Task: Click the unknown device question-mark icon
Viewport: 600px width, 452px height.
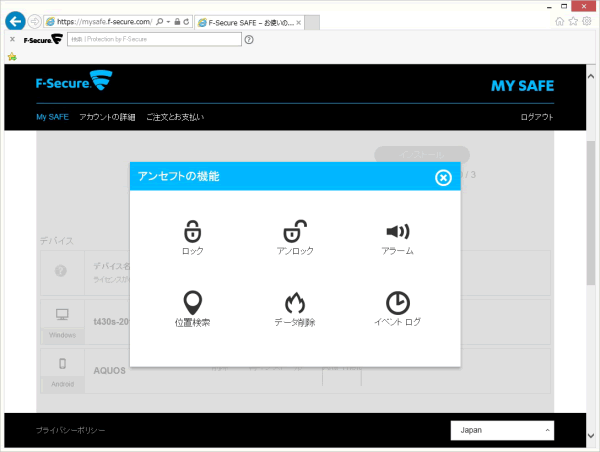Action: [x=61, y=271]
